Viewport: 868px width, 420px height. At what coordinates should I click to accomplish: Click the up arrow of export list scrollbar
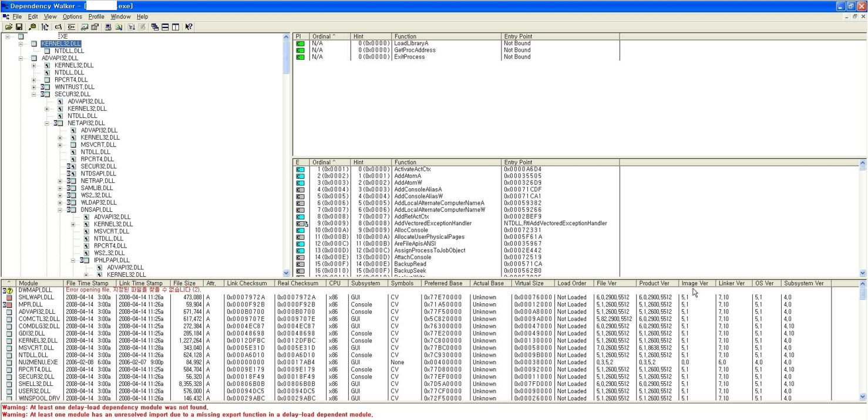point(863,162)
